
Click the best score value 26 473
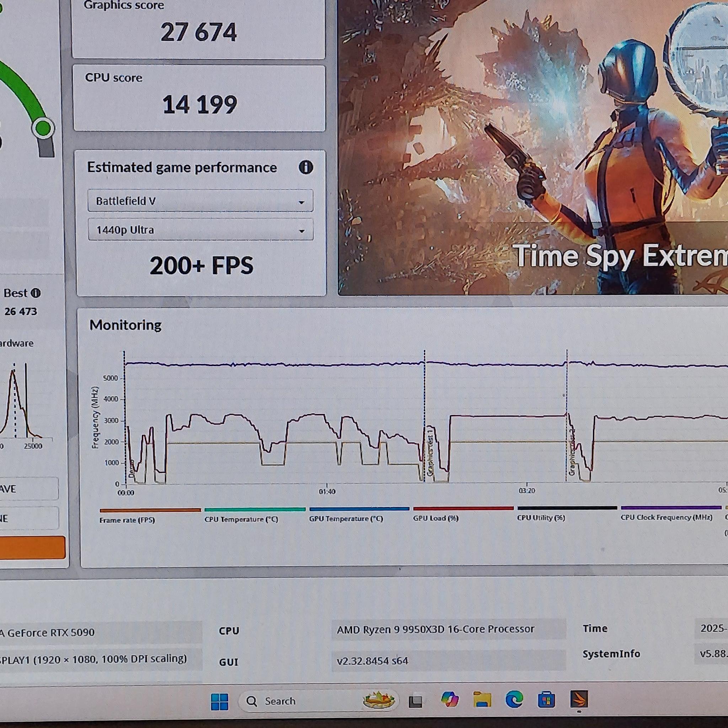click(x=21, y=312)
